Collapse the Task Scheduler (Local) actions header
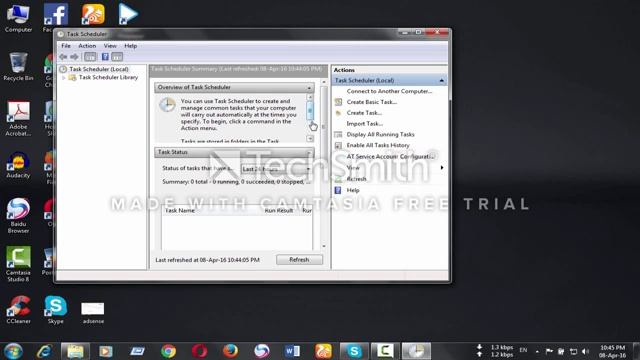This screenshot has height=360, width=640. coord(441,80)
